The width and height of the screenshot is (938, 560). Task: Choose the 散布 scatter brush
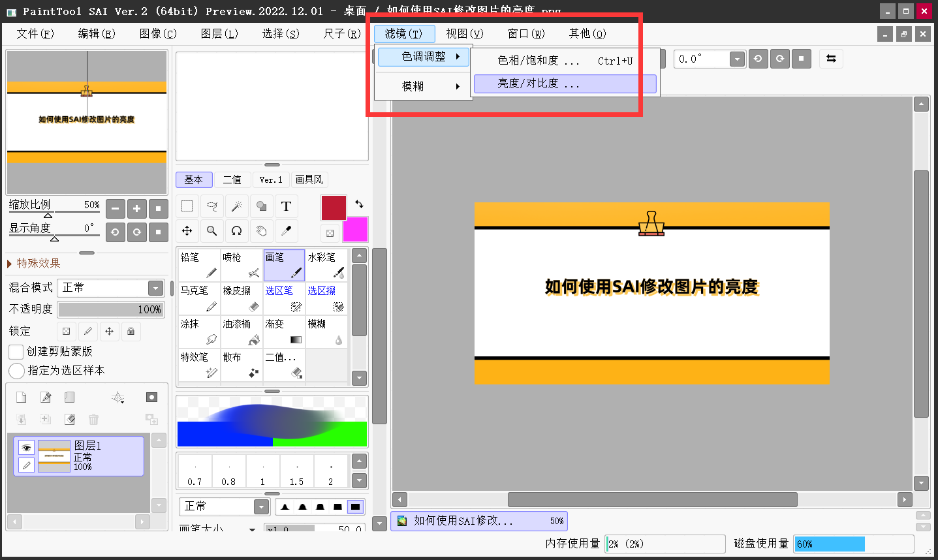click(242, 365)
